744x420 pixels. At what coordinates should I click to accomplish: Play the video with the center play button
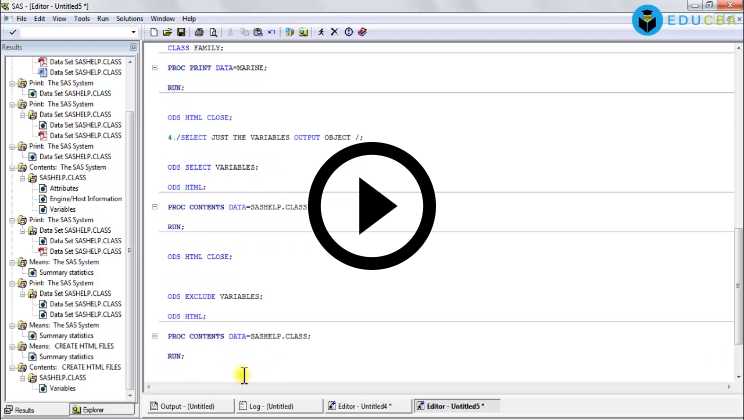(370, 208)
